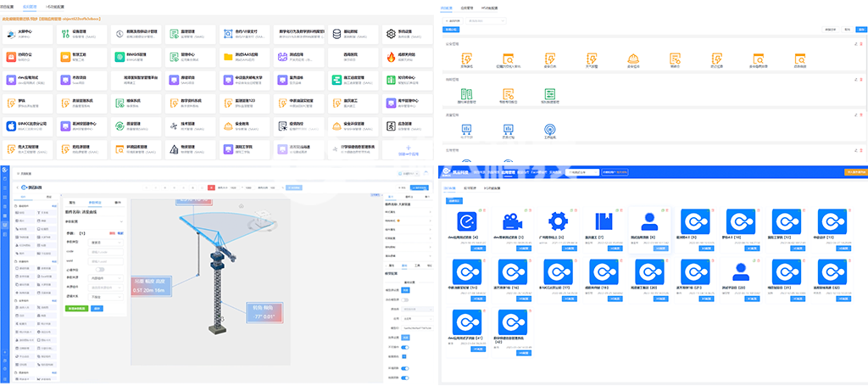Click the word input field
This screenshot has width=868, height=386.
pyautogui.click(x=106, y=260)
